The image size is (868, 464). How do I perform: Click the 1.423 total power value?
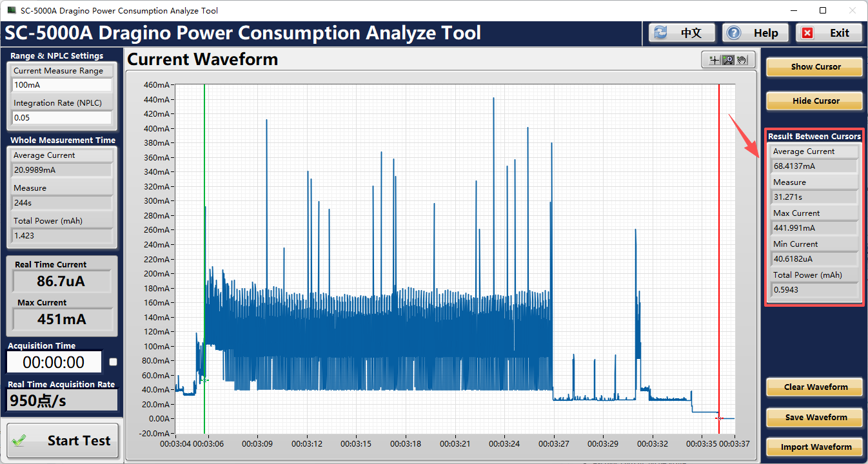[62, 236]
